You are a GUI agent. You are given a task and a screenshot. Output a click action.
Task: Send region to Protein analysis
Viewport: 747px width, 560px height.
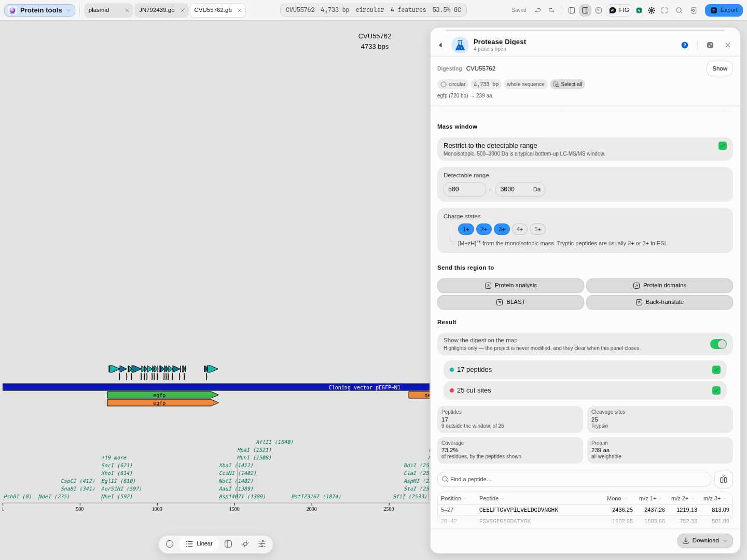coord(510,286)
